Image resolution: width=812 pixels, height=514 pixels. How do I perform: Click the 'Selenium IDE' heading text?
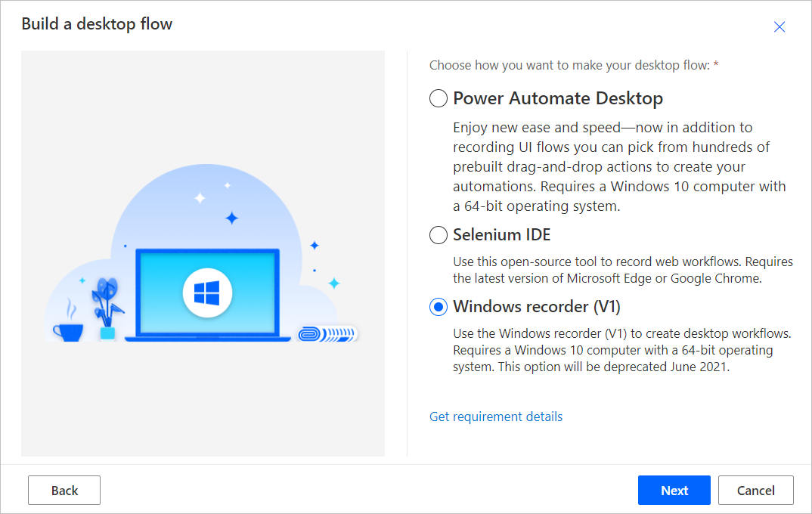click(x=501, y=235)
